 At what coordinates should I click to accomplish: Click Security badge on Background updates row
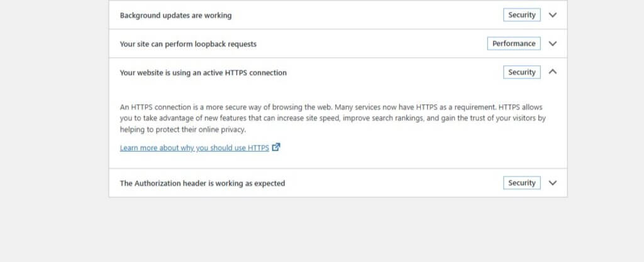click(x=521, y=14)
